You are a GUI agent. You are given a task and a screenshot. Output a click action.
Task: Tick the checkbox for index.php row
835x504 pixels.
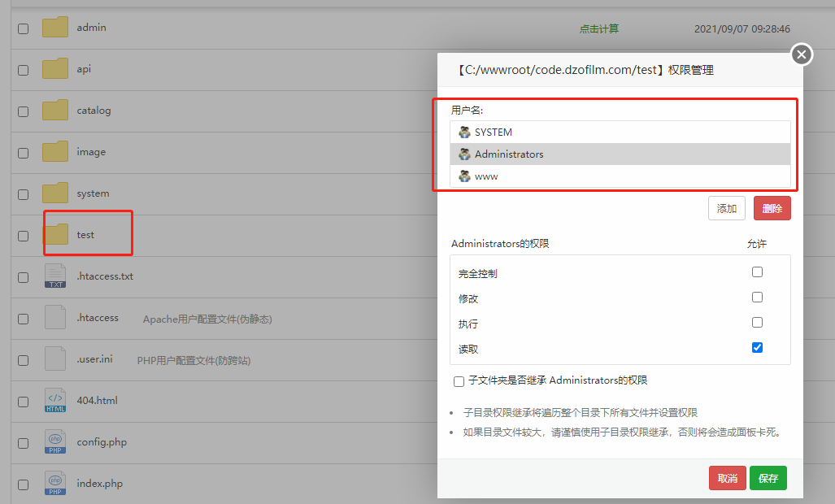point(24,485)
